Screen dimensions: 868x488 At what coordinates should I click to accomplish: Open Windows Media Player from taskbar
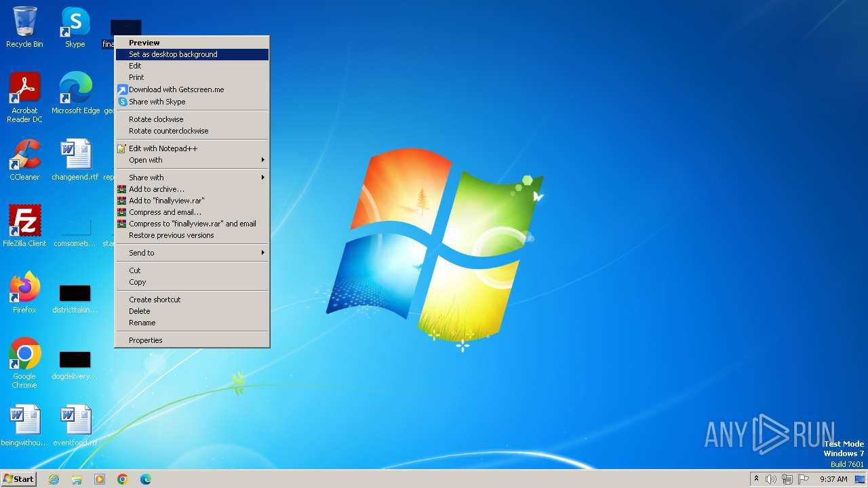(x=100, y=479)
